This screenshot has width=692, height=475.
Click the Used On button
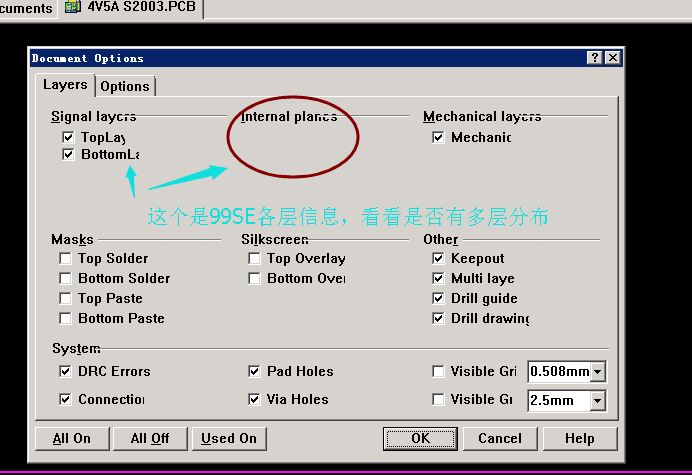click(x=229, y=438)
